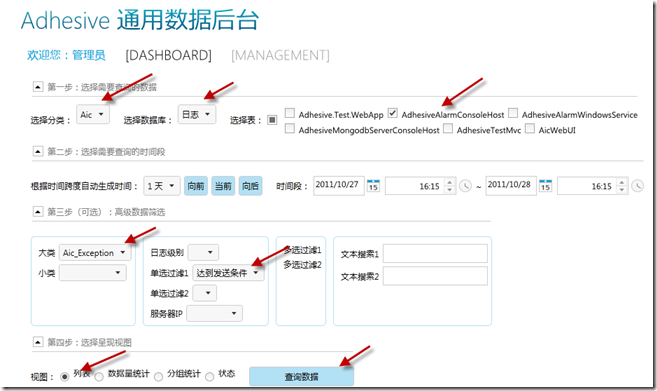This screenshot has width=657, height=391.
Task: Collapse the 第二步 time range section
Action: [38, 151]
